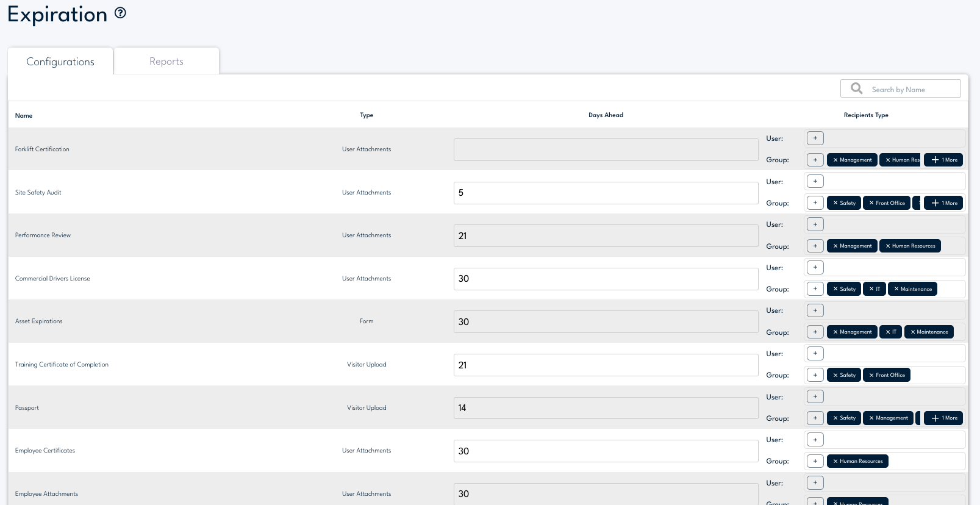Remove Human Resources from Employee Certificates

tap(835, 462)
